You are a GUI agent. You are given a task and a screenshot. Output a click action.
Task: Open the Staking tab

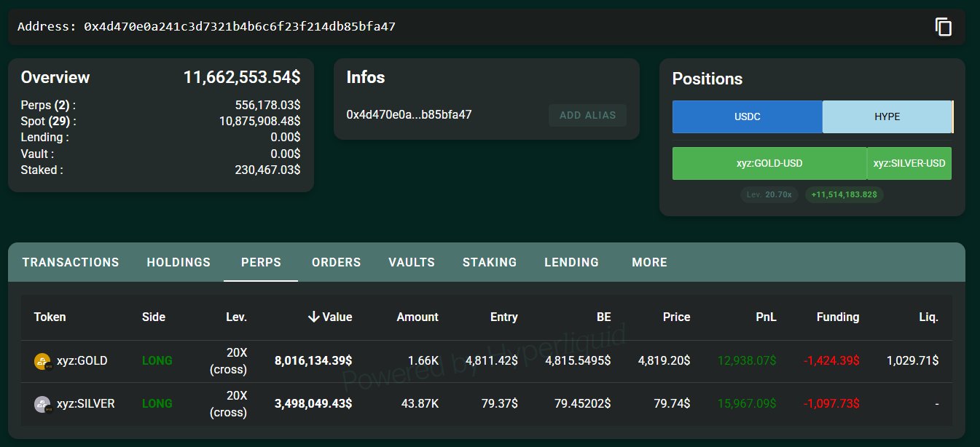tap(490, 262)
